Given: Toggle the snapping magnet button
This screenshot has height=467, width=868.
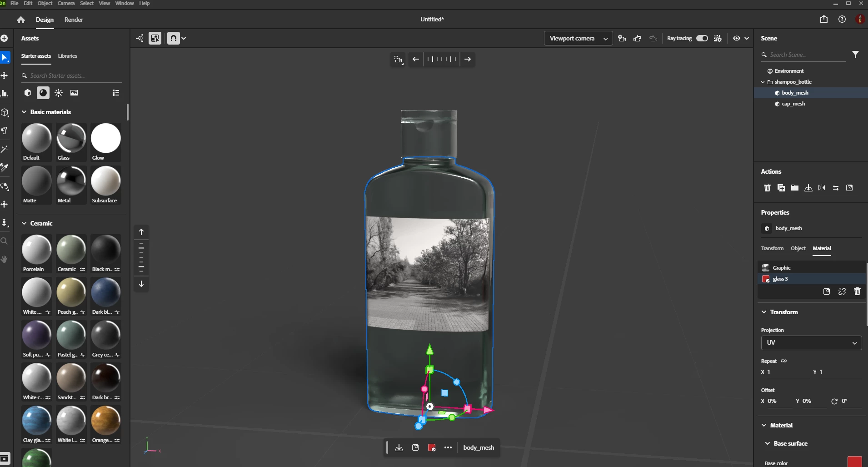Looking at the screenshot, I should (x=174, y=38).
